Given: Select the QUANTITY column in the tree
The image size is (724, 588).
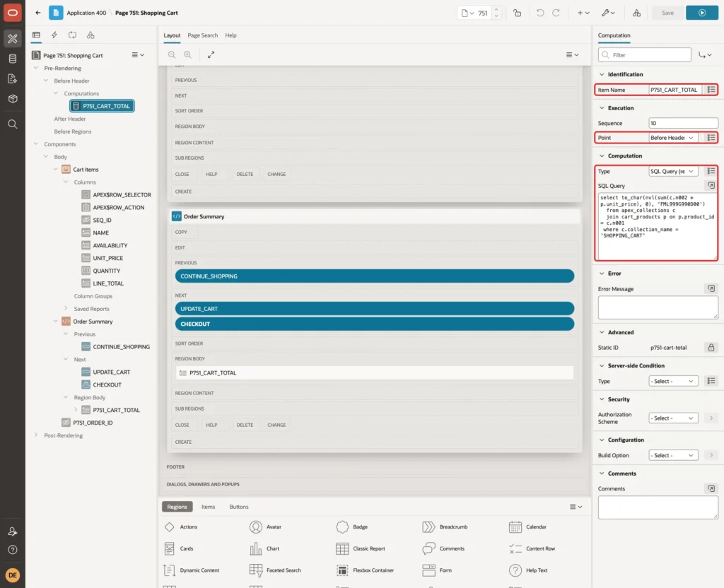Looking at the screenshot, I should 106,271.
